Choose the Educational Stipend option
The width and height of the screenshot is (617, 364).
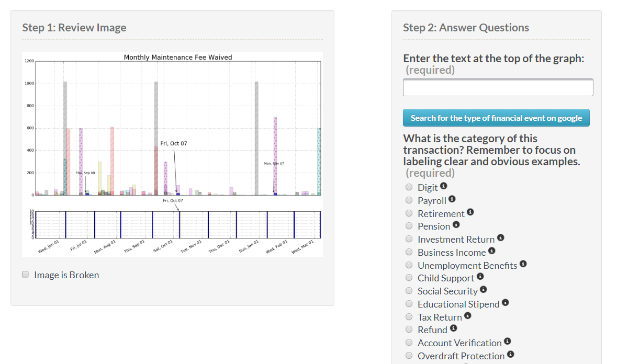pyautogui.click(x=409, y=304)
